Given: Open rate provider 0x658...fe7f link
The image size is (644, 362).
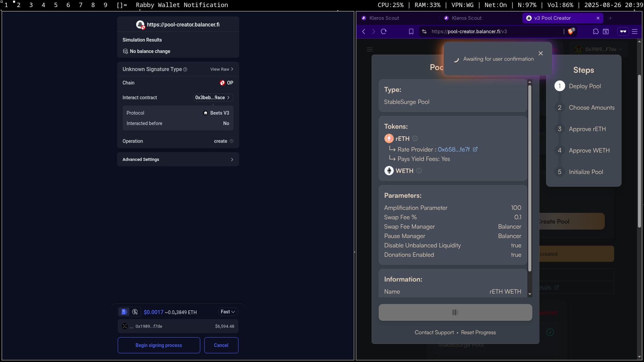Looking at the screenshot, I should tap(458, 149).
